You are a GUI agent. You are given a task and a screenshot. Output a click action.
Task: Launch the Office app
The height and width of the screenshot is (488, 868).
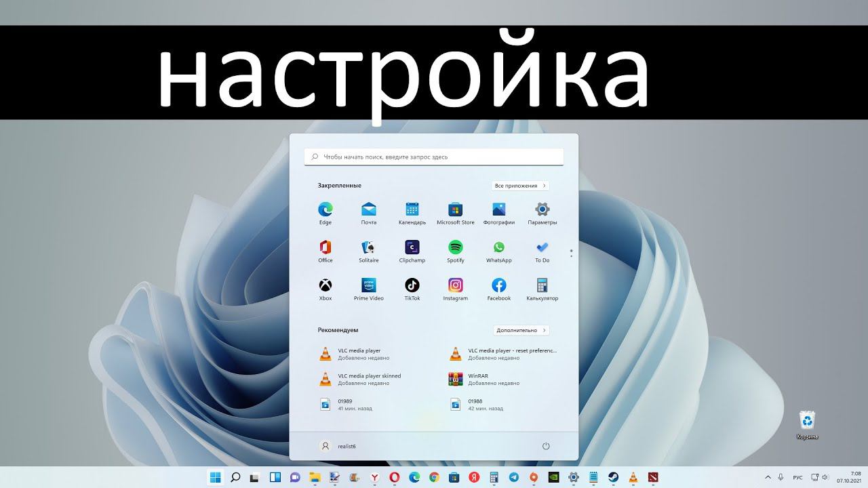coord(325,251)
